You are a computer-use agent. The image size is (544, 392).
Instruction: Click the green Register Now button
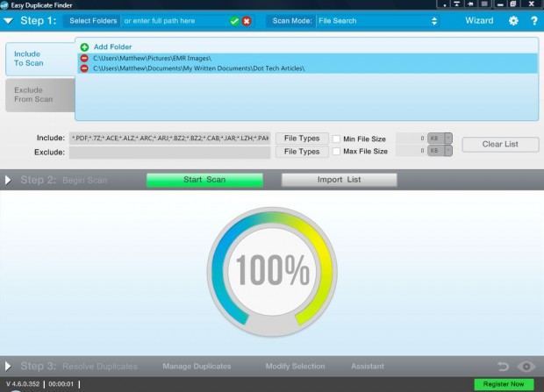(x=504, y=384)
